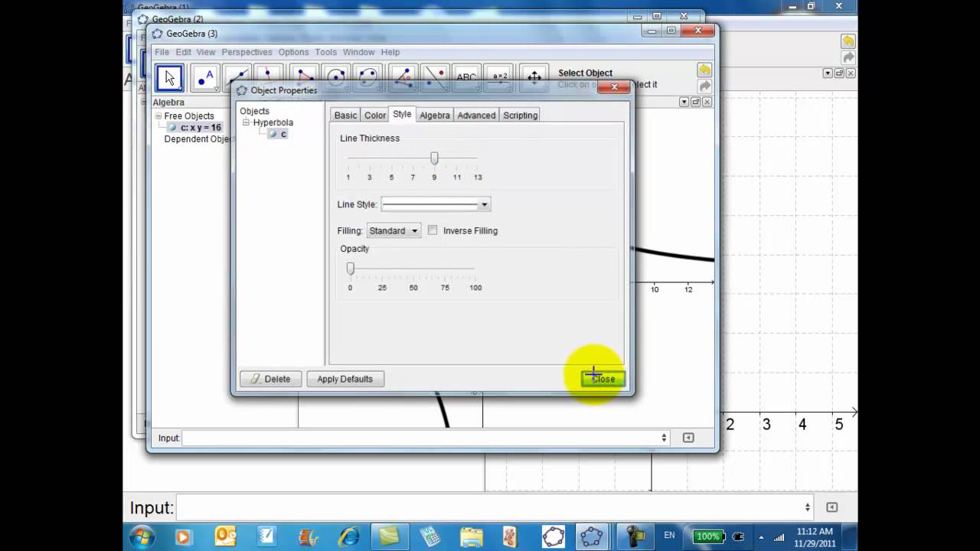
Task: Select Hyperbola in the Objects tree
Action: [273, 122]
